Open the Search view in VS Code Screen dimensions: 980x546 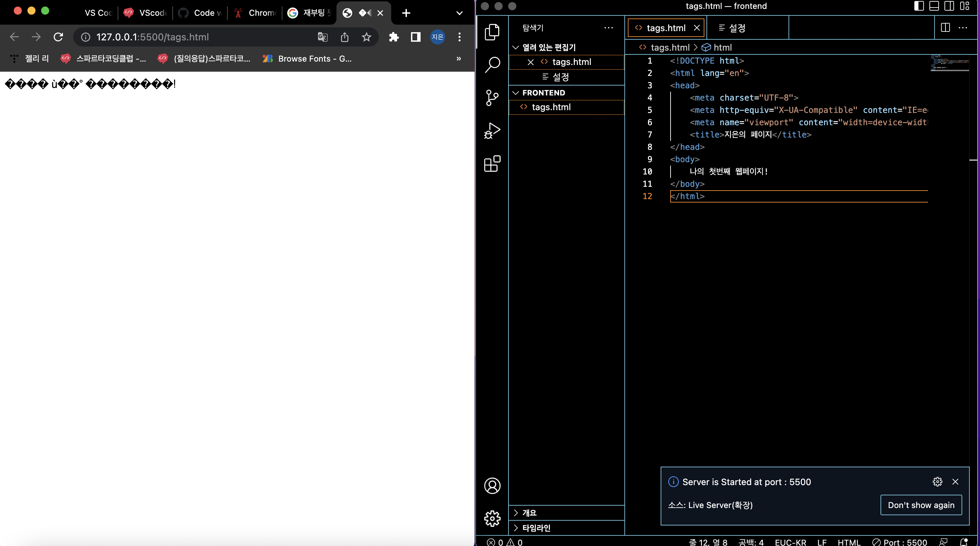tap(492, 65)
